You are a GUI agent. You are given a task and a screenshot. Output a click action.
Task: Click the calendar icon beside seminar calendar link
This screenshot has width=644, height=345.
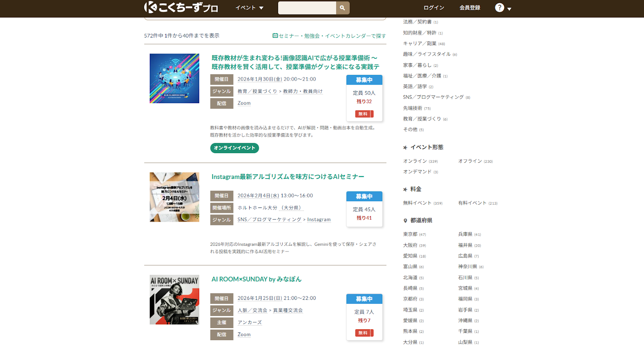point(275,35)
